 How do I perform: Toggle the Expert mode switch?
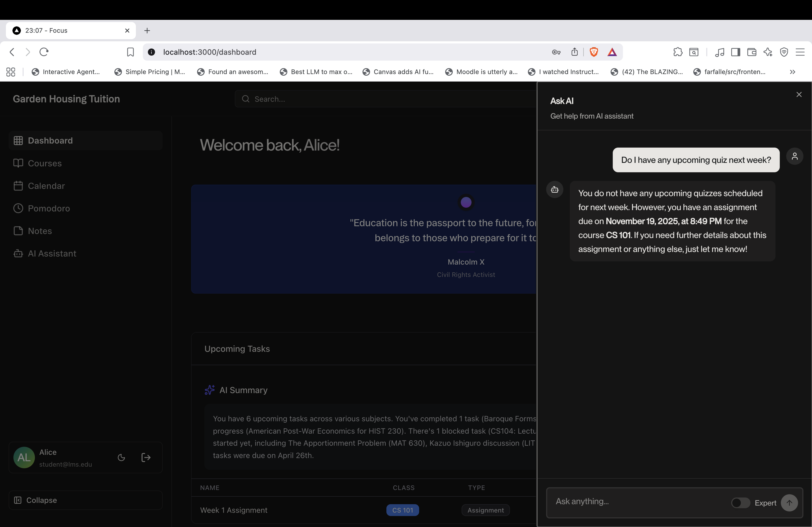pyautogui.click(x=740, y=503)
